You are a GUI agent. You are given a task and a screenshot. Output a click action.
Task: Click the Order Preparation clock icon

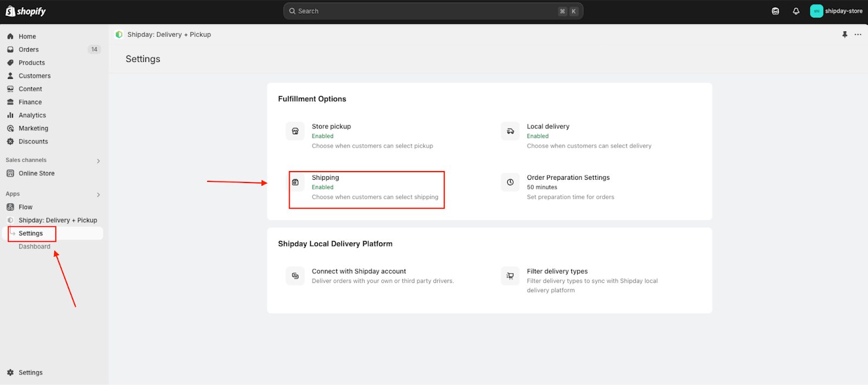pos(510,182)
